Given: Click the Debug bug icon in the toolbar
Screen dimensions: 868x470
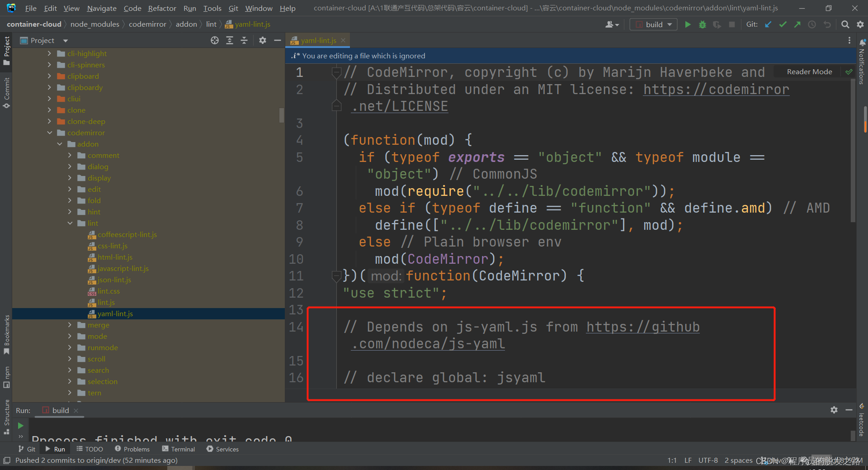Looking at the screenshot, I should (703, 24).
